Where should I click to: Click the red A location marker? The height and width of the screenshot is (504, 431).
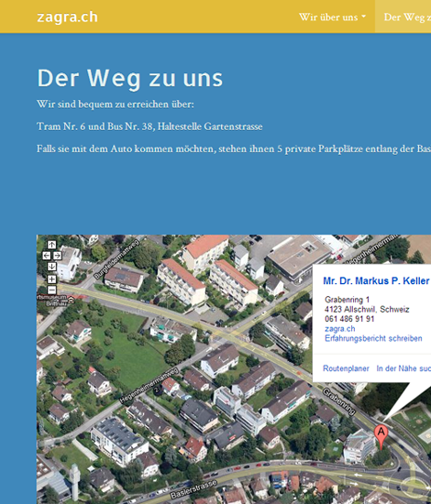click(381, 436)
